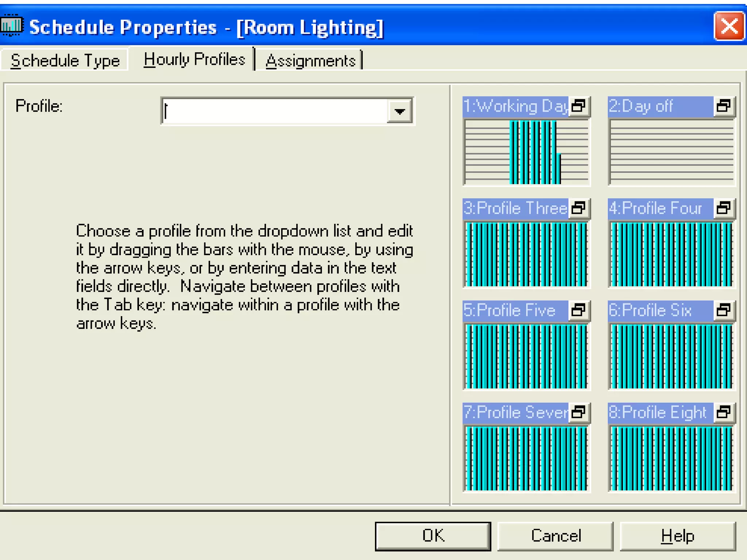Click restore icon on Profile Eight
Screen dimensions: 747x560
(724, 412)
